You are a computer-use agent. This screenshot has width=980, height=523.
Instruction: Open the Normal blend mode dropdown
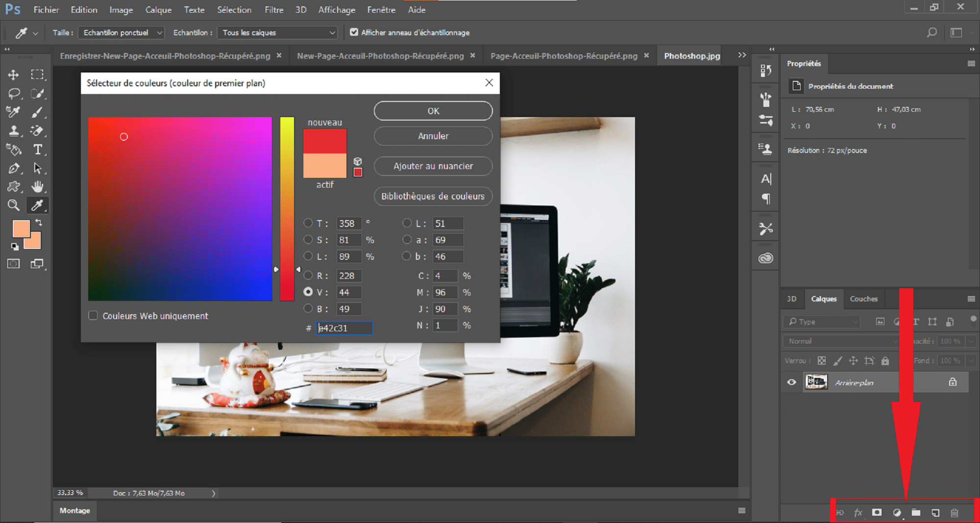[842, 341]
